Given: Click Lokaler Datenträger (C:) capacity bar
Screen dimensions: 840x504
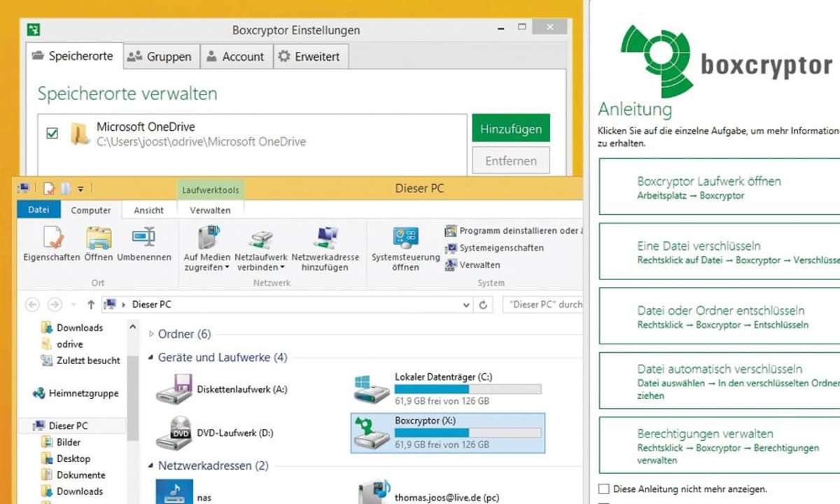Looking at the screenshot, I should point(468,389).
